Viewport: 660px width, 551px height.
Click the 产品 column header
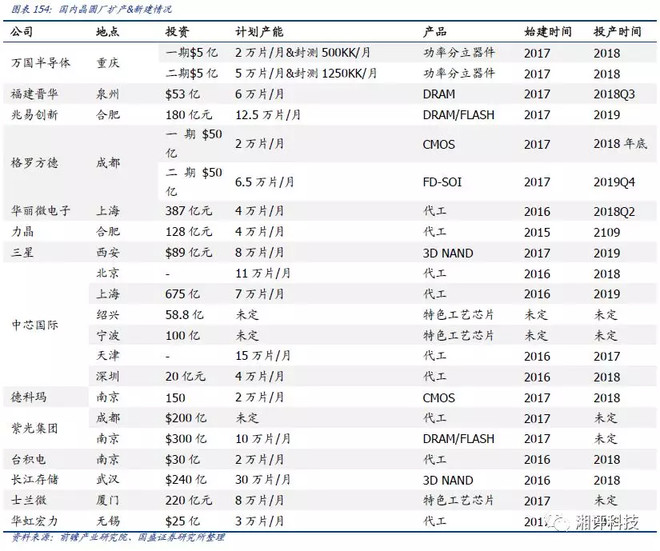(434, 32)
